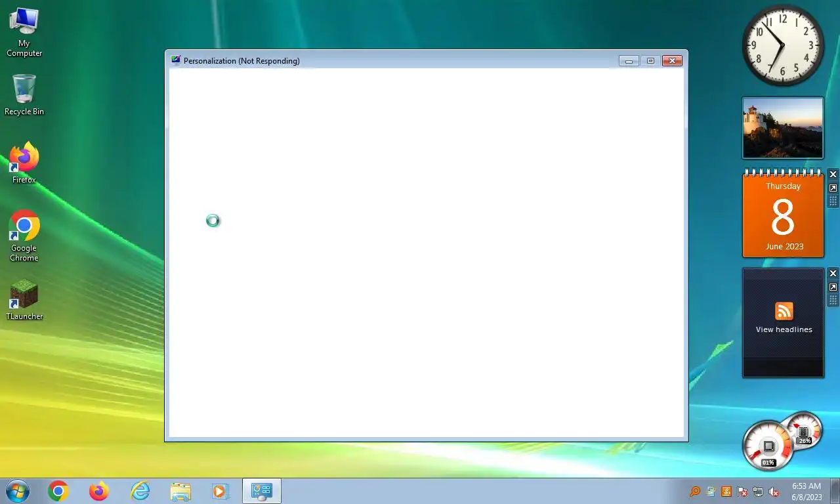Open the network connection tray icon

coord(758,492)
